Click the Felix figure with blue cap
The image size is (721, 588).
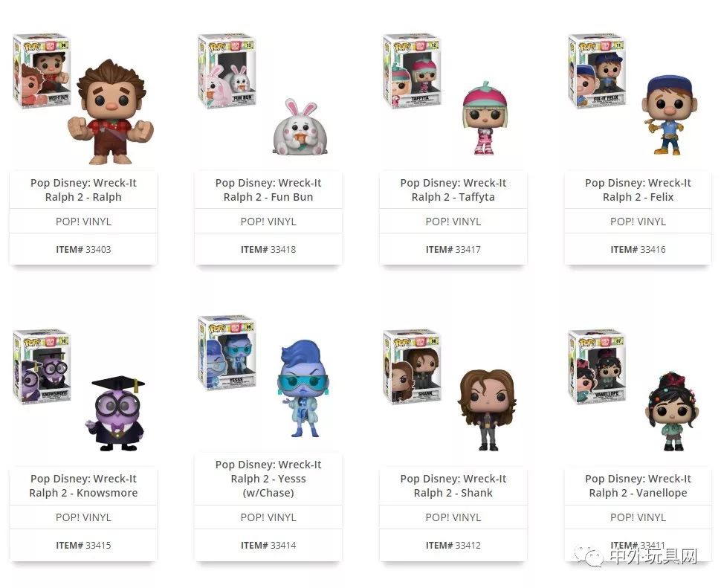coord(669,115)
